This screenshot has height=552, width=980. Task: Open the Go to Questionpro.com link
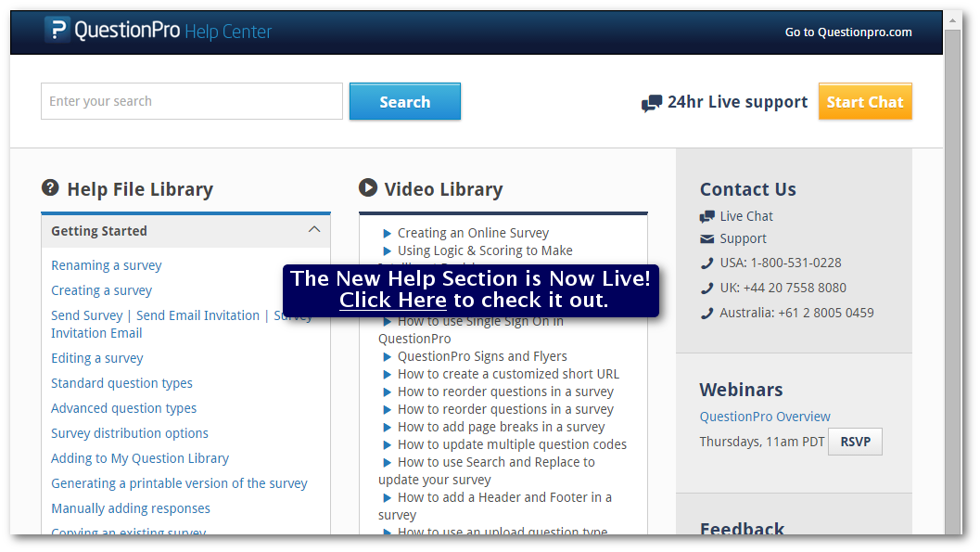[x=848, y=32]
